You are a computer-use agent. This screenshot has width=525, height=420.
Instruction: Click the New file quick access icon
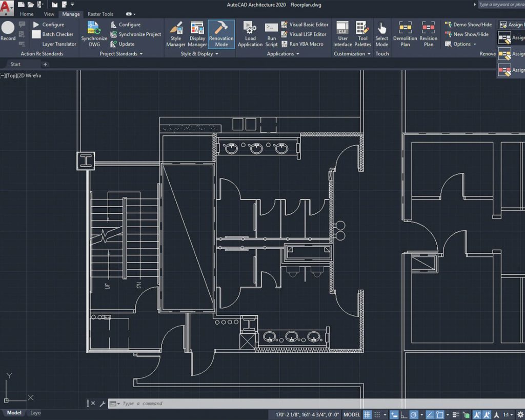click(21, 4)
